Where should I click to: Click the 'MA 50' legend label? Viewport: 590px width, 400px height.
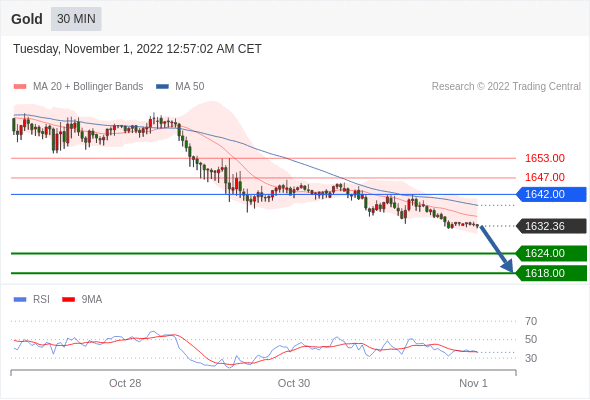point(190,87)
